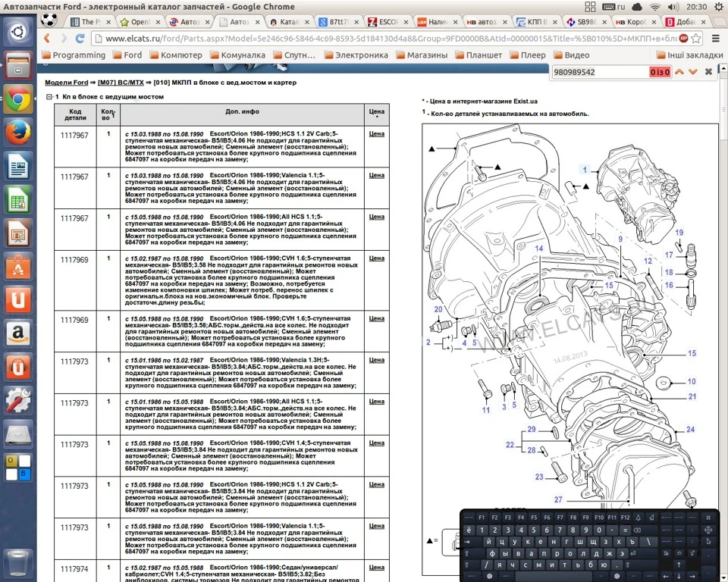Open the Programming bookmarks folder
The height and width of the screenshot is (582, 728).
tap(74, 55)
